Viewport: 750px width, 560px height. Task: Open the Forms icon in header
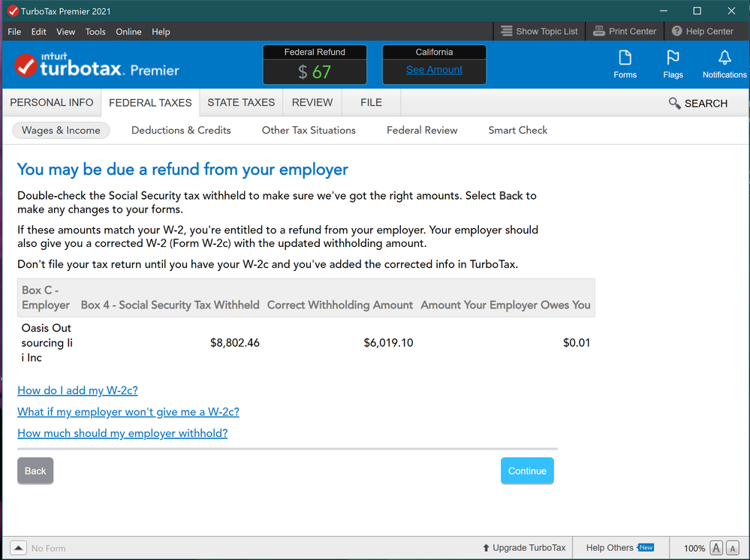pyautogui.click(x=625, y=64)
